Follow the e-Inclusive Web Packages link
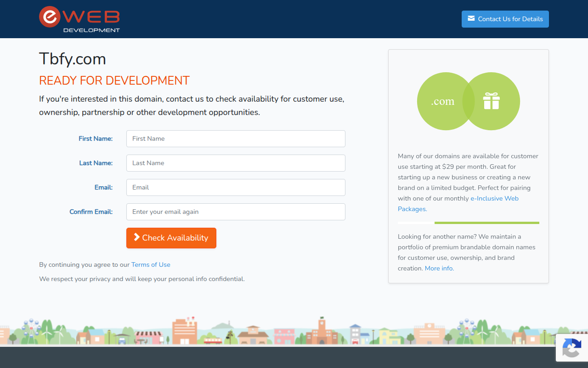 pos(458,204)
